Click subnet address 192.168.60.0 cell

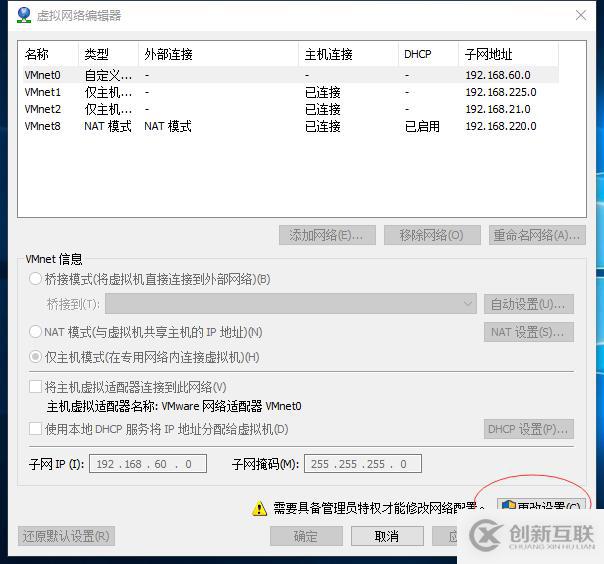click(498, 75)
